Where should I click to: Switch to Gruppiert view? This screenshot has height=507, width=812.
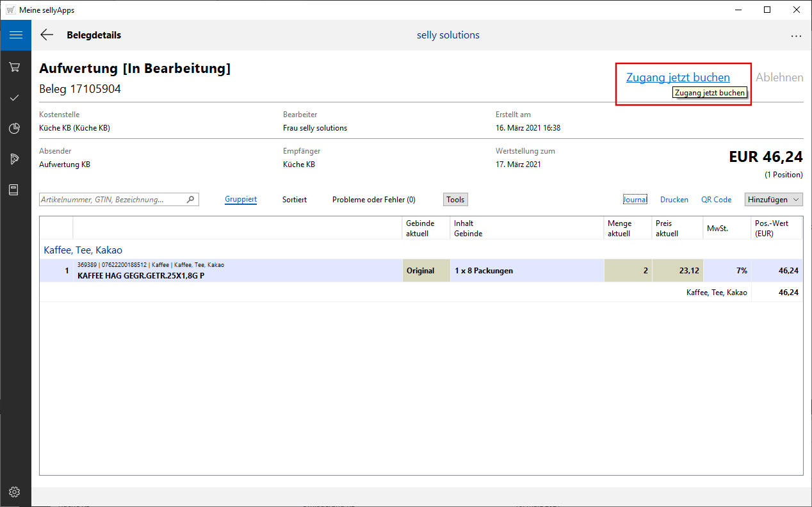click(x=241, y=200)
